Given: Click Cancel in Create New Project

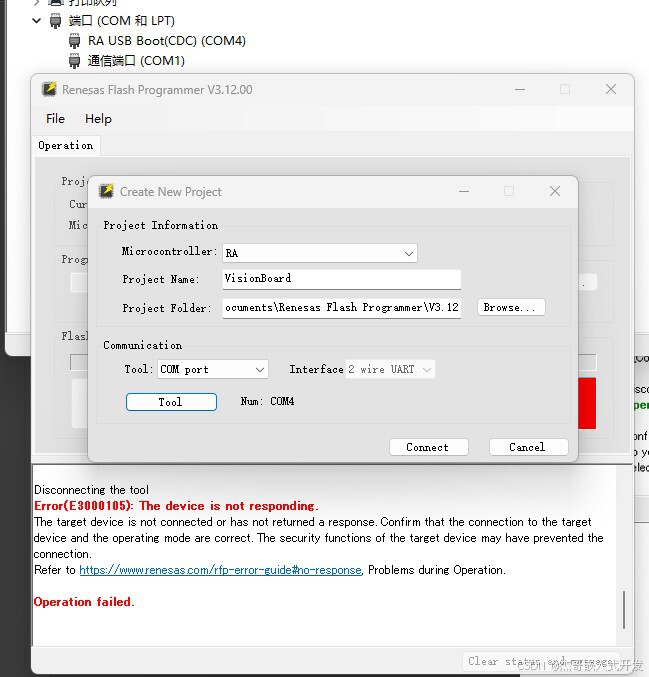Looking at the screenshot, I should point(529,447).
